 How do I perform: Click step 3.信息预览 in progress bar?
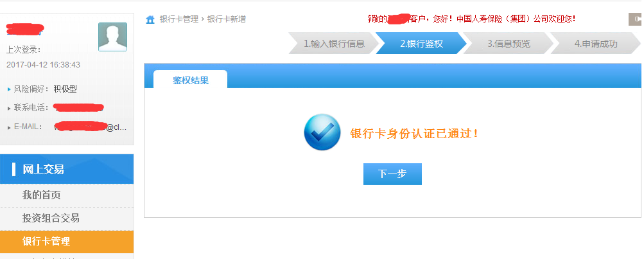point(509,44)
